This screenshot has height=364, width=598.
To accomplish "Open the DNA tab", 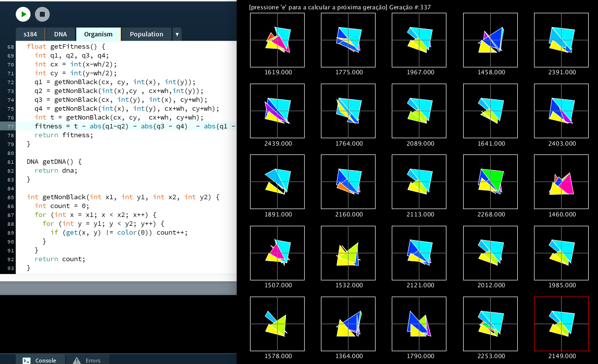I will pos(61,34).
